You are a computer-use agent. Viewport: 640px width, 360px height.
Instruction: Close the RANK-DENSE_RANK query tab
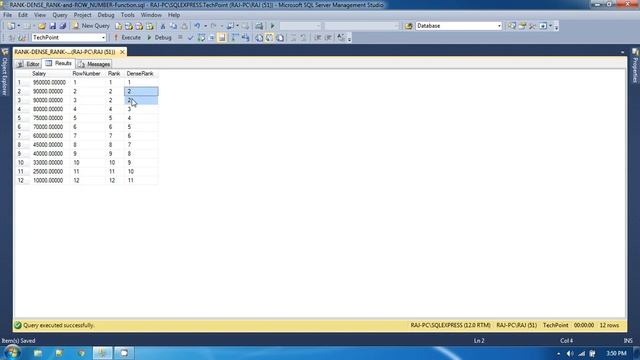pyautogui.click(x=122, y=52)
